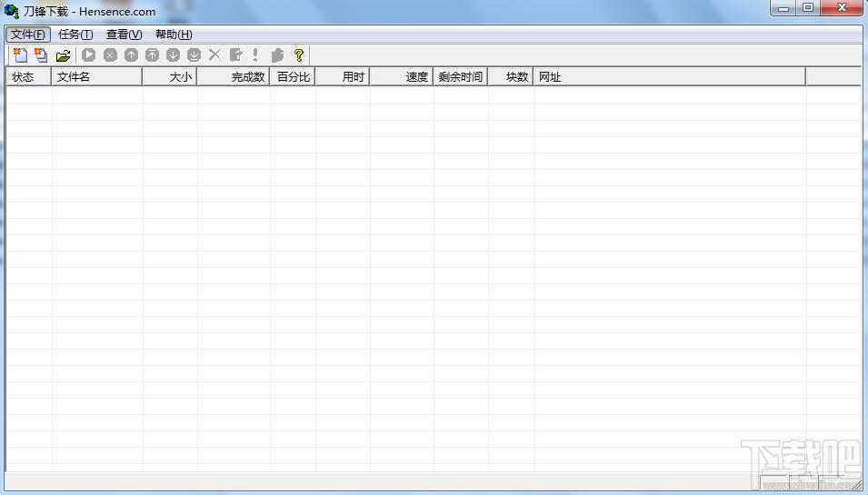Sort by the 文件名 column header
Image resolution: width=868 pixels, height=495 pixels.
pyautogui.click(x=97, y=77)
